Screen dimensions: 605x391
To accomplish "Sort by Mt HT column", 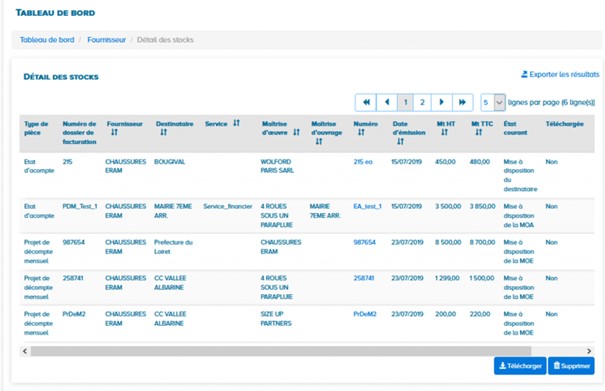I will [x=444, y=132].
